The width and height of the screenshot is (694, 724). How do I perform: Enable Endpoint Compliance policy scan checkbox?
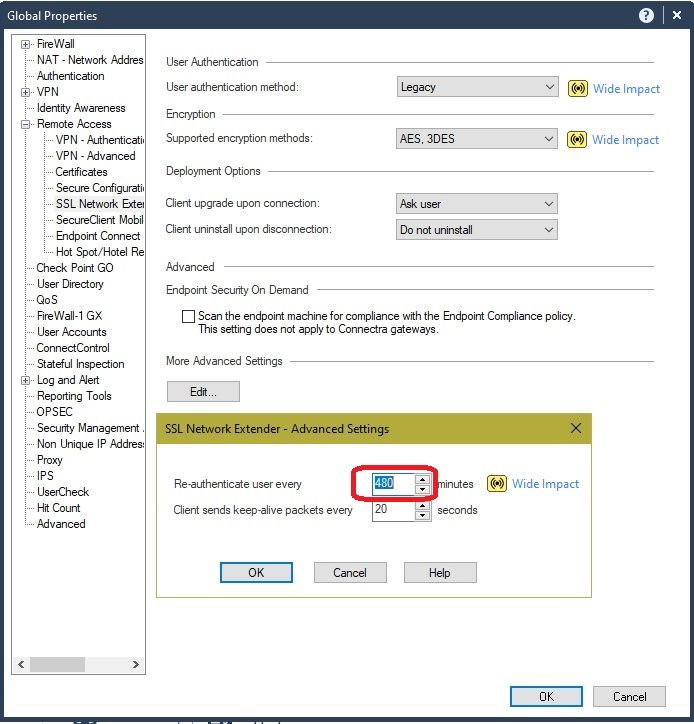(188, 316)
